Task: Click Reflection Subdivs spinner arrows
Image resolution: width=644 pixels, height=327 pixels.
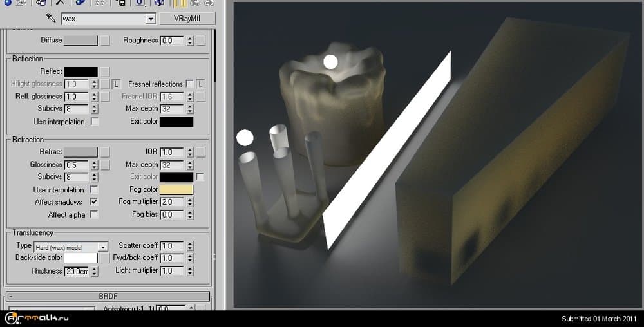Action: pos(94,109)
